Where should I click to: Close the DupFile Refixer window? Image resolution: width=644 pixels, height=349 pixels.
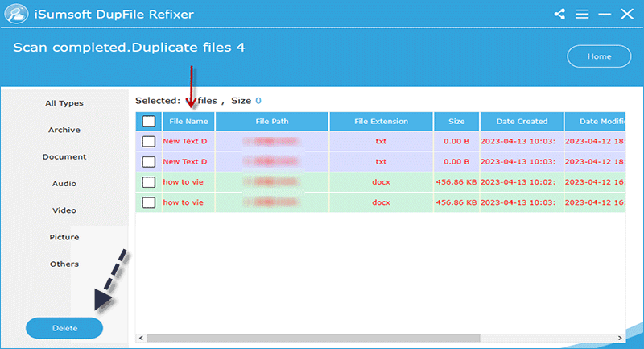point(627,14)
